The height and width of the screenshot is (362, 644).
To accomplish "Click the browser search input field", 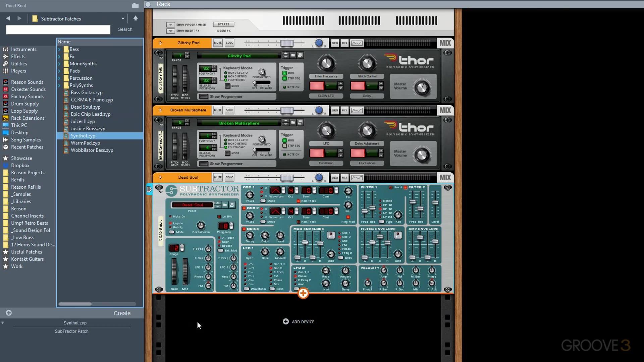I will [x=58, y=29].
